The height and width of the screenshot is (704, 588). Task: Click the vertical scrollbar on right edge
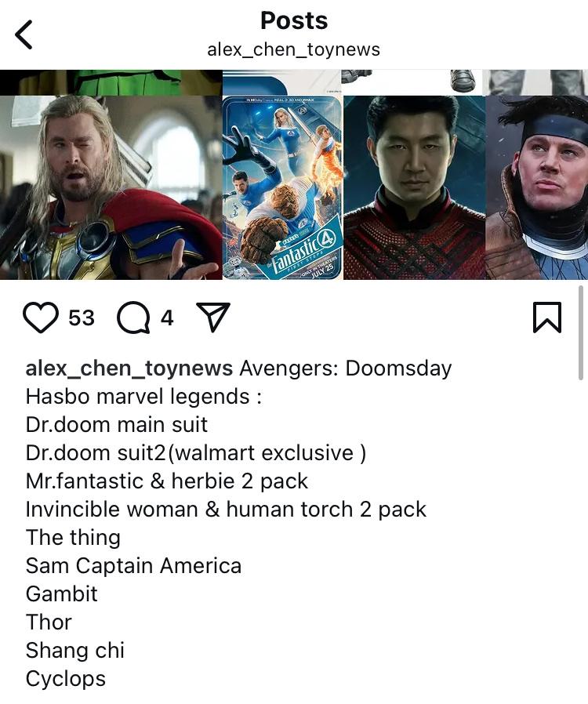tap(581, 332)
